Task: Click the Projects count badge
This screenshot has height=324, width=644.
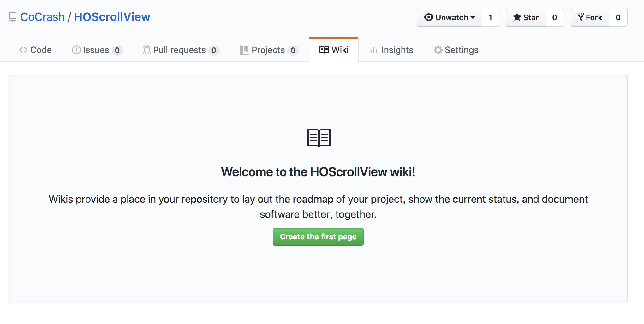Action: [293, 50]
